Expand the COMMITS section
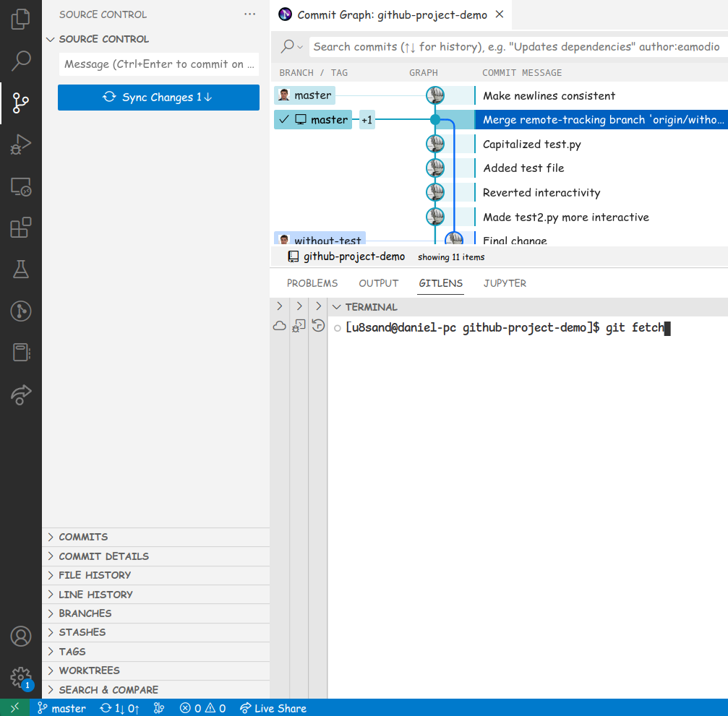 click(x=83, y=537)
